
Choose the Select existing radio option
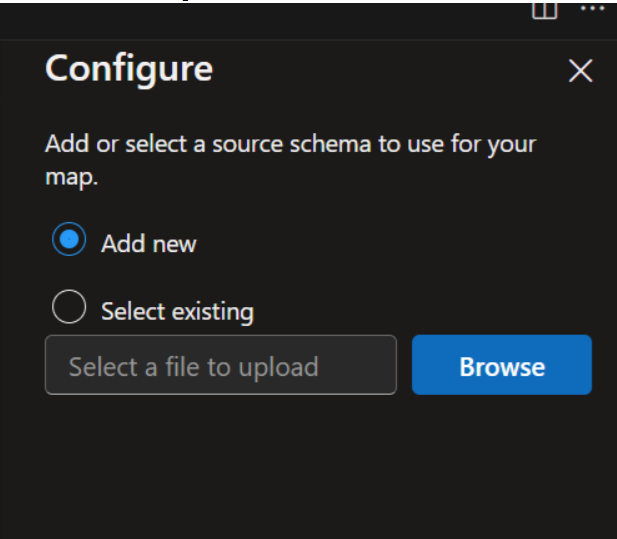pyautogui.click(x=69, y=307)
